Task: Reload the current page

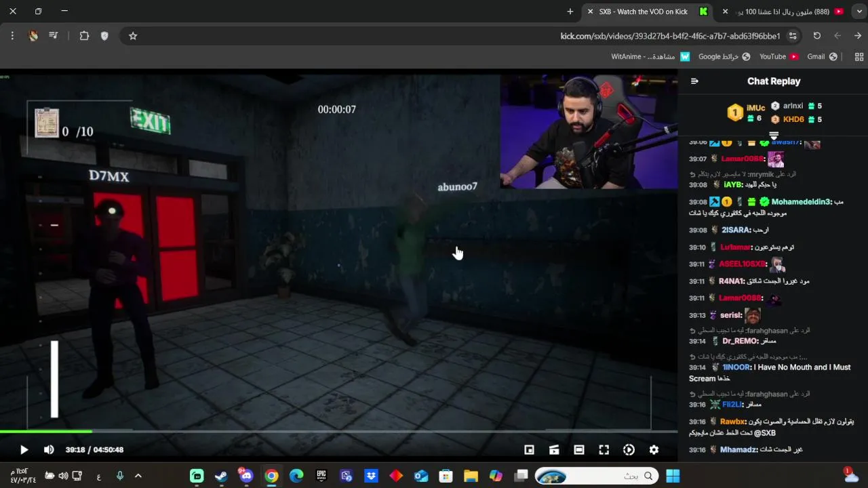Action: pos(816,36)
